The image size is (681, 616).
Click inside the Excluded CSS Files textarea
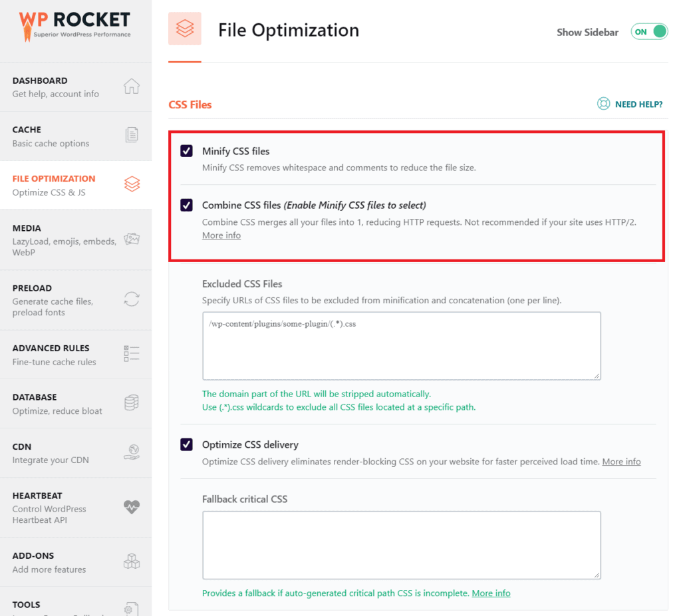401,346
